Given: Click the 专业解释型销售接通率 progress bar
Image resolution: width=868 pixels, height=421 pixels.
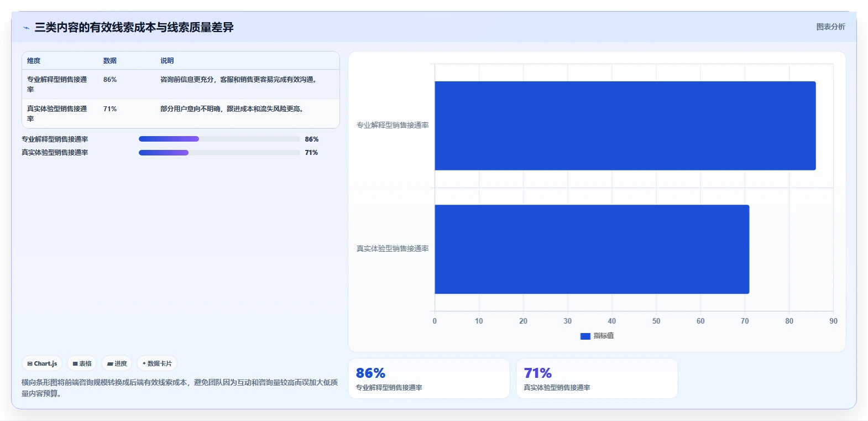Looking at the screenshot, I should [x=219, y=139].
